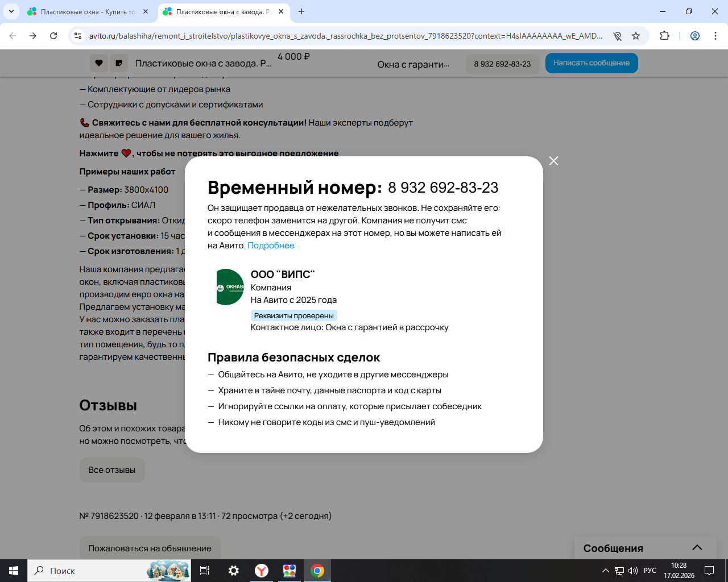
Task: Open the Paint app icon on the taskbar
Action: click(289, 571)
